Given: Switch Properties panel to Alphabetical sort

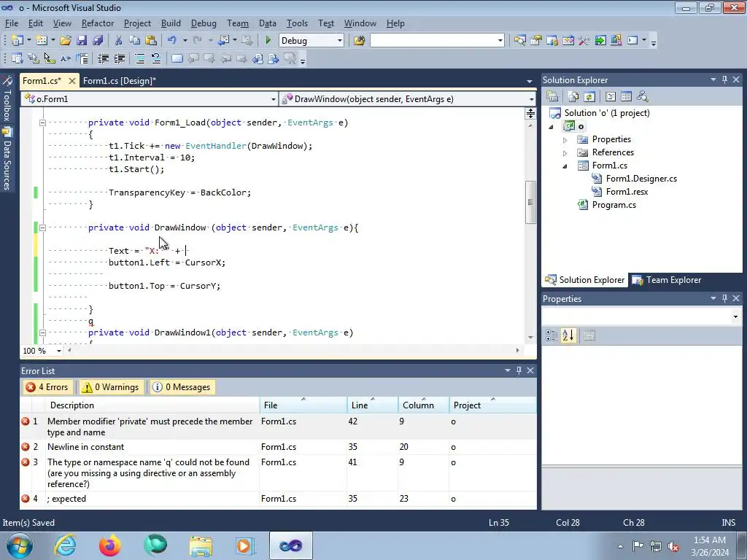Looking at the screenshot, I should 568,335.
